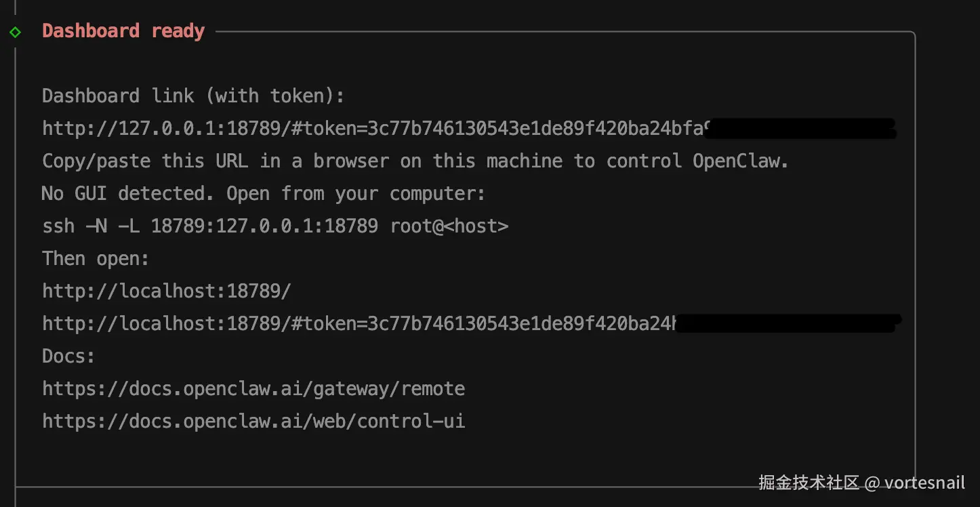980x507 pixels.
Task: Click the black redaction bar on the localhost token URL
Action: point(786,323)
